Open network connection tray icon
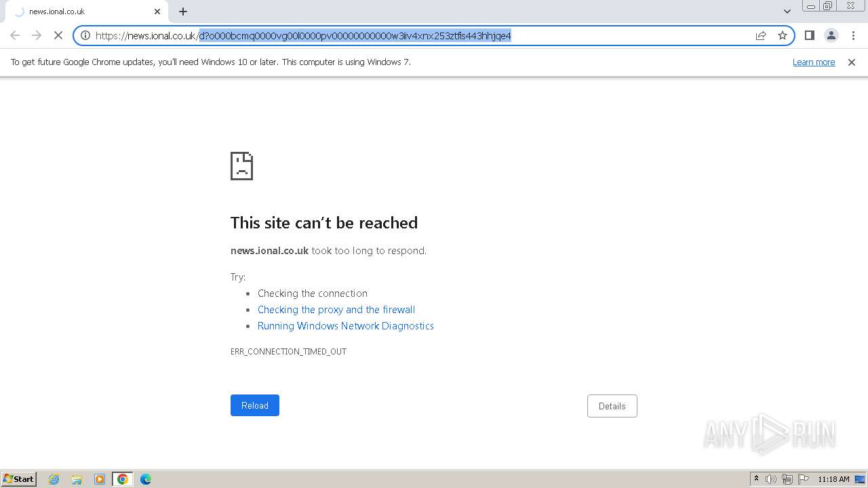This screenshot has height=488, width=868. point(787,479)
